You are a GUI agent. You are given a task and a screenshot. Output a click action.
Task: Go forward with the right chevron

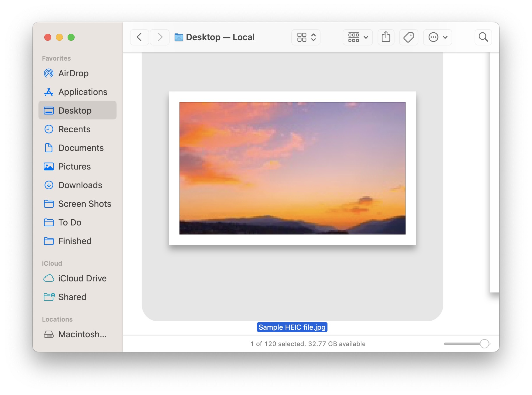point(160,37)
